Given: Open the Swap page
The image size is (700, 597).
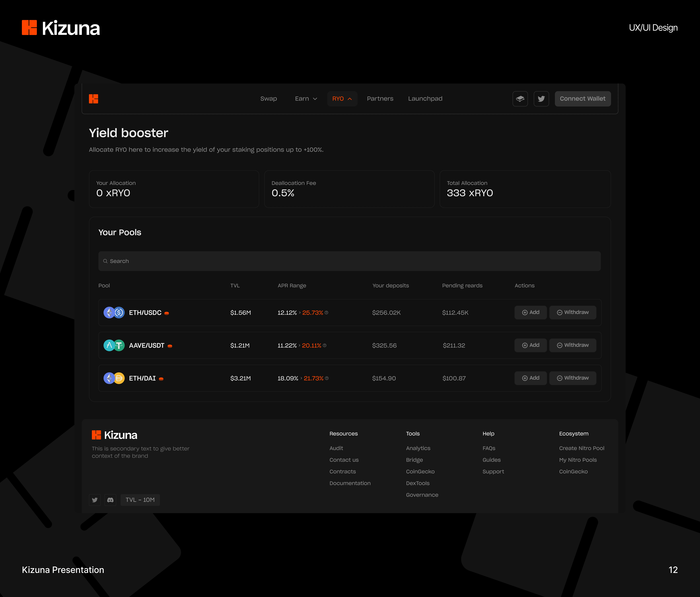Looking at the screenshot, I should (269, 99).
